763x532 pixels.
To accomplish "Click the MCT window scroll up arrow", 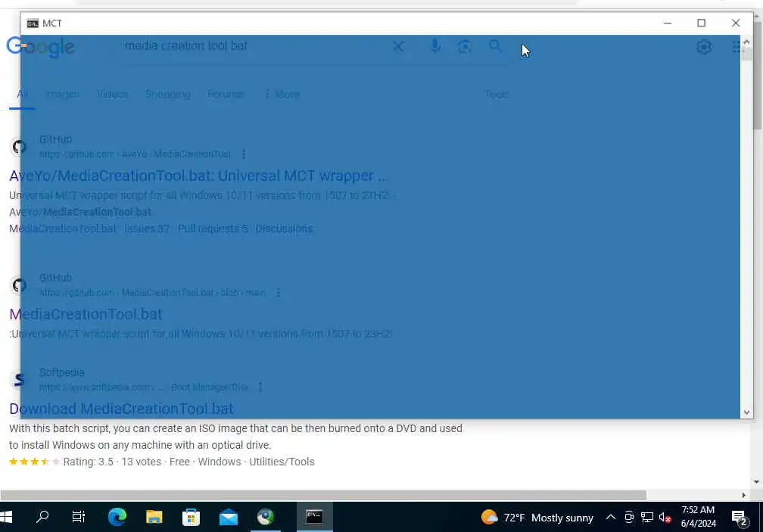I will 746,42.
